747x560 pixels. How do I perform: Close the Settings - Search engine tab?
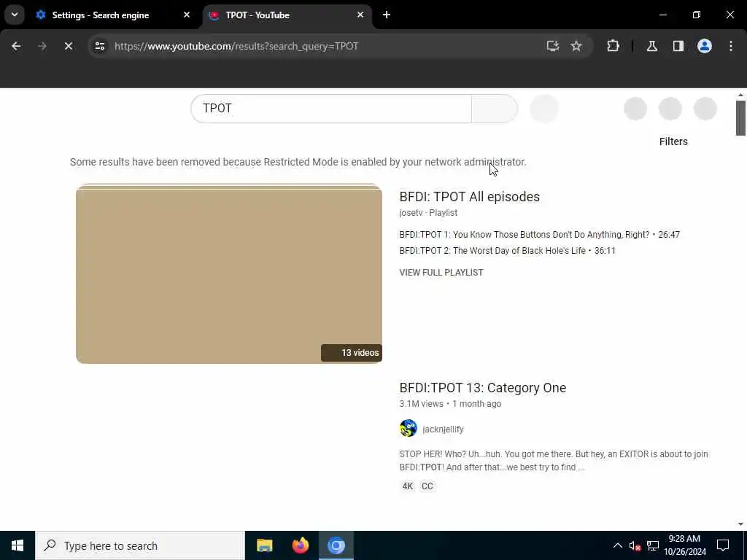tap(187, 15)
